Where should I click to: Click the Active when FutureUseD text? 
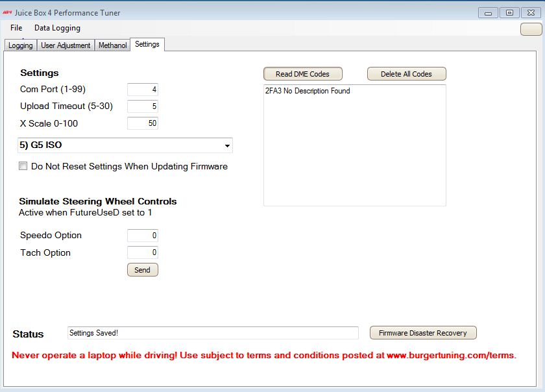(85, 212)
